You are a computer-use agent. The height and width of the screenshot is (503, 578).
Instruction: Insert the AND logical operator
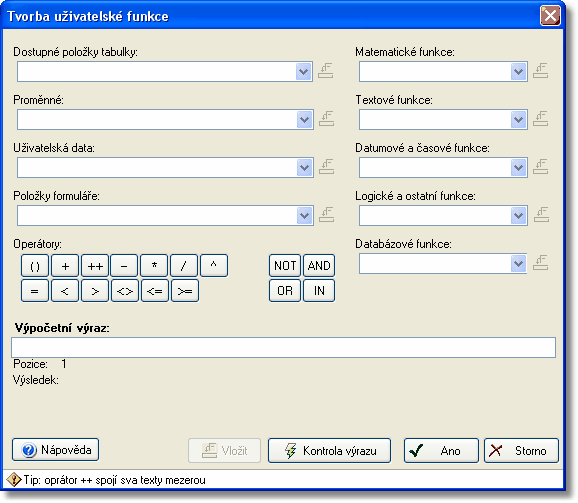[x=319, y=265]
